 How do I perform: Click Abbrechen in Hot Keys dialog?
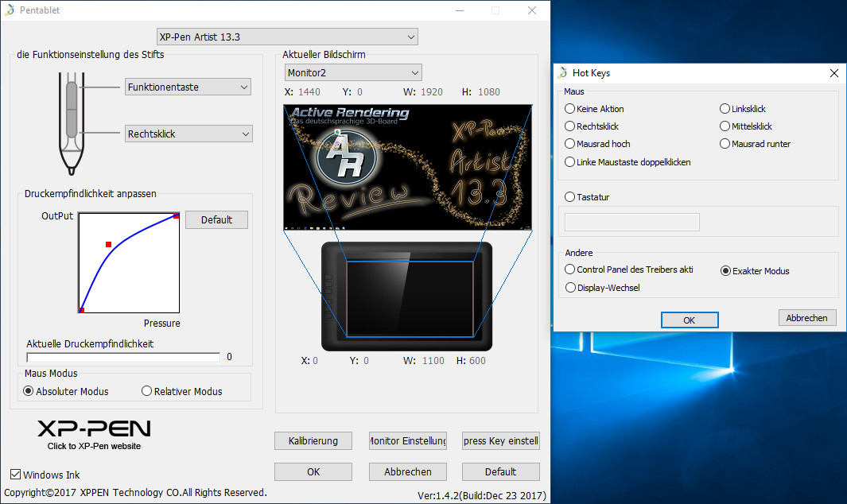pyautogui.click(x=807, y=318)
